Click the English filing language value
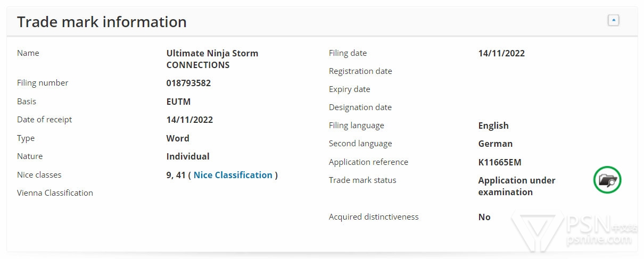Viewport: 644px width, 259px height. pos(493,126)
